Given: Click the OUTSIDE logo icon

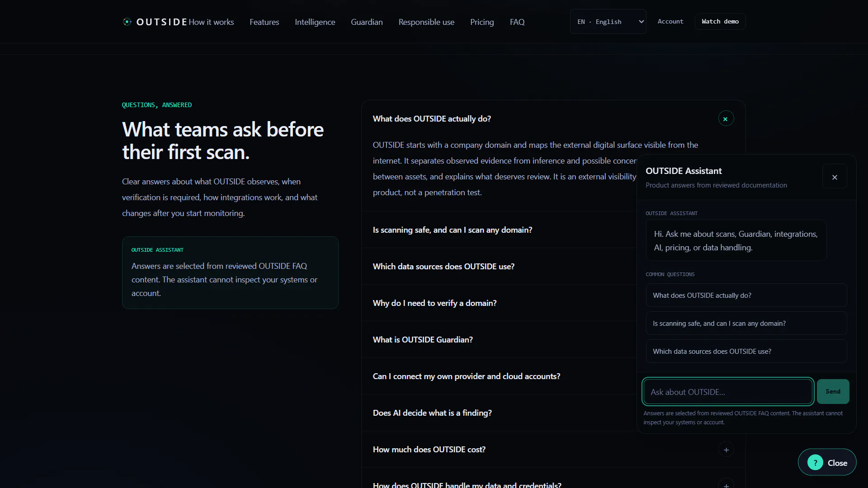Looking at the screenshot, I should 127,22.
